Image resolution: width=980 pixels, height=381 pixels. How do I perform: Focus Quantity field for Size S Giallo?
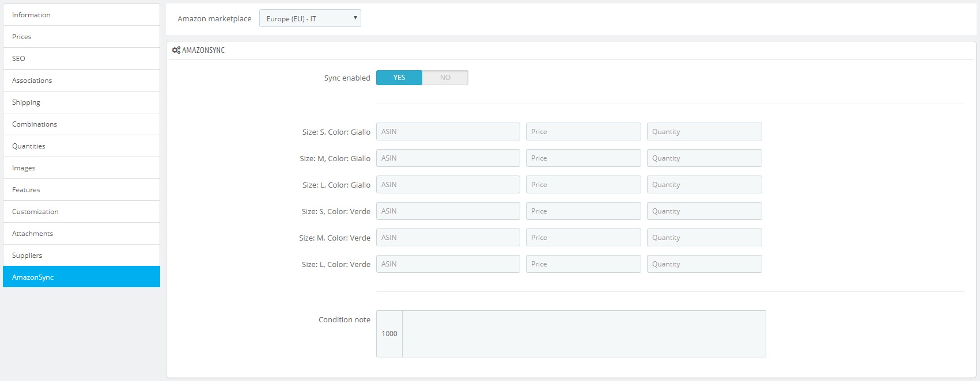pyautogui.click(x=705, y=132)
